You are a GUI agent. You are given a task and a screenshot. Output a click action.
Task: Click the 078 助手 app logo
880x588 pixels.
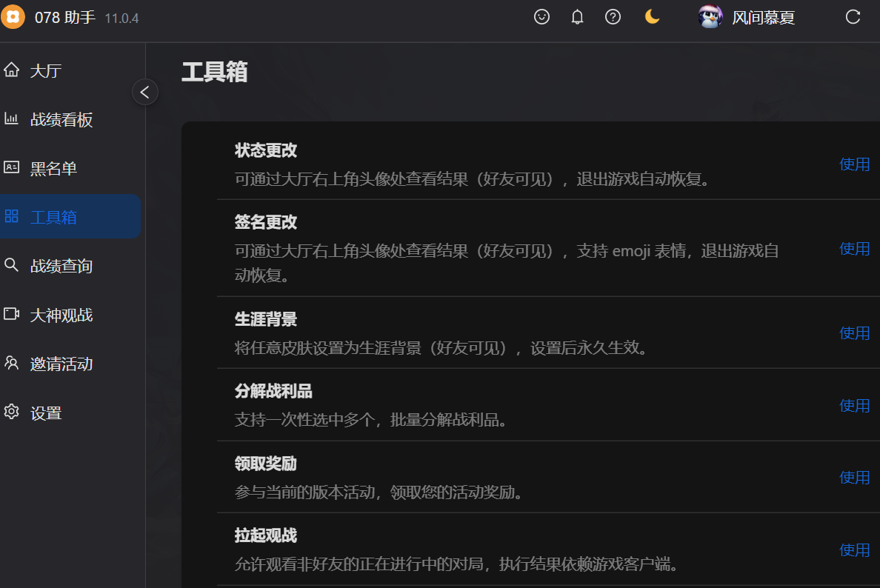coord(13,17)
